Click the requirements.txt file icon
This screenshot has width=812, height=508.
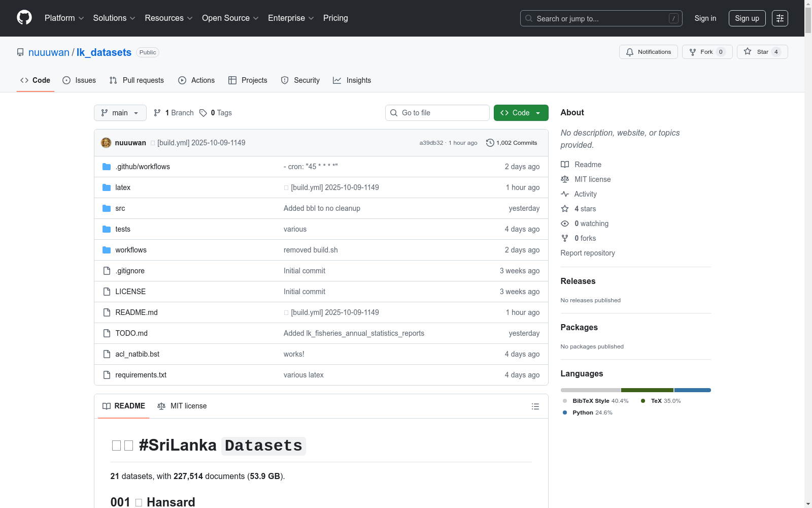[107, 375]
